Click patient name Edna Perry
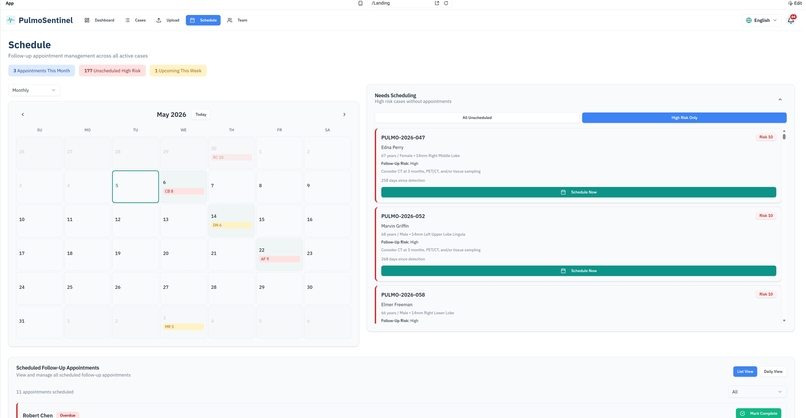 392,147
